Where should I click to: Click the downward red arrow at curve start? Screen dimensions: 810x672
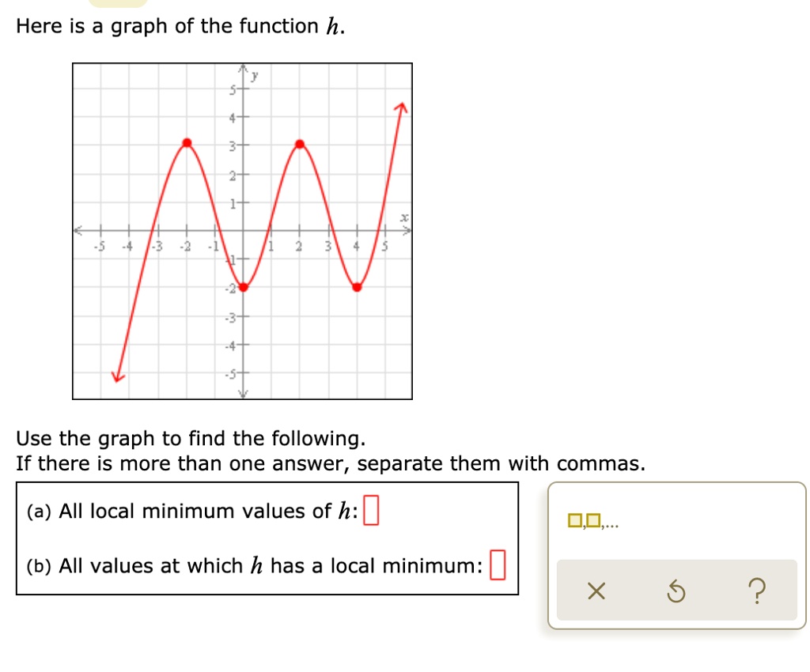tap(119, 376)
